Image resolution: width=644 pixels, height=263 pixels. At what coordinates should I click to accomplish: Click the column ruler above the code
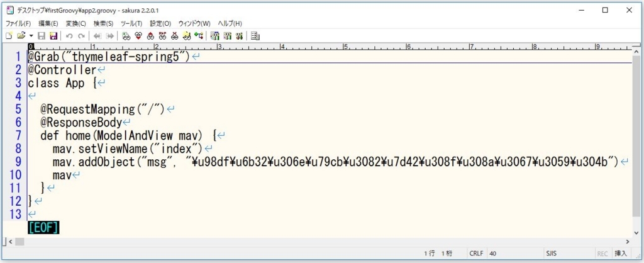click(330, 47)
